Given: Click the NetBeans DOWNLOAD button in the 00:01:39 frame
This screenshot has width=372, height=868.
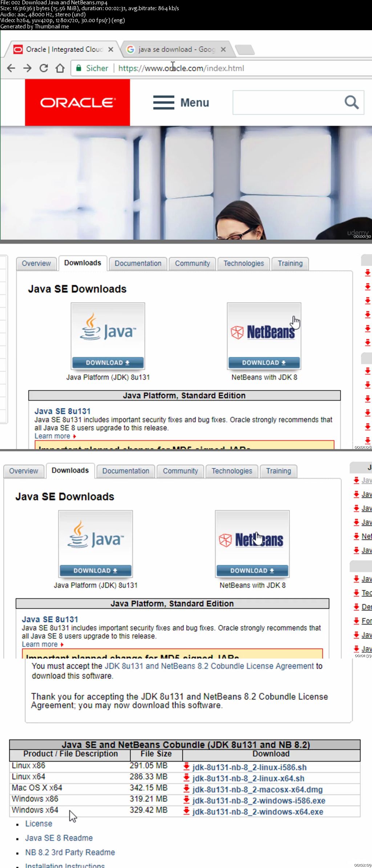Looking at the screenshot, I should [x=252, y=571].
